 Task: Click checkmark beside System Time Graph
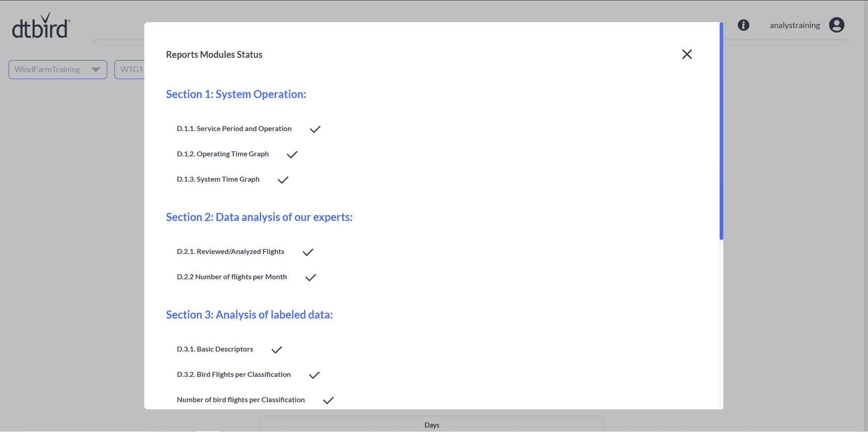coord(283,180)
